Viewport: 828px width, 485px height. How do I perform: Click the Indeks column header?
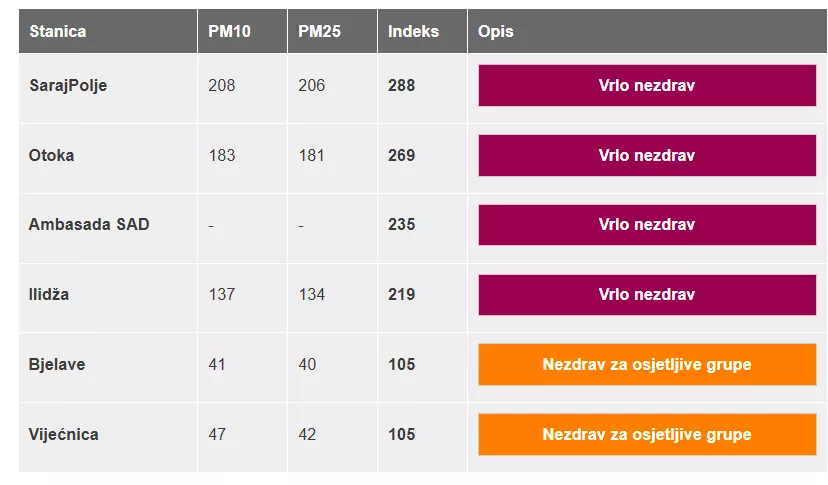413,31
